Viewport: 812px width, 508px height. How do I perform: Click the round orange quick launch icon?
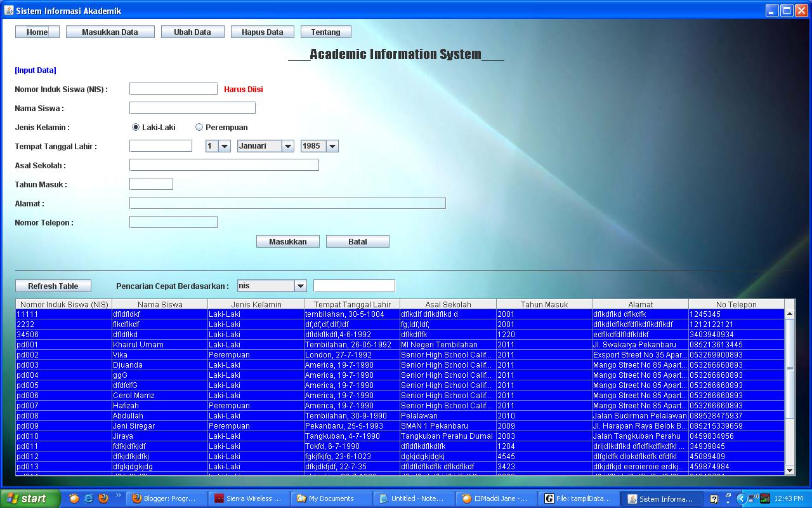pos(74,499)
